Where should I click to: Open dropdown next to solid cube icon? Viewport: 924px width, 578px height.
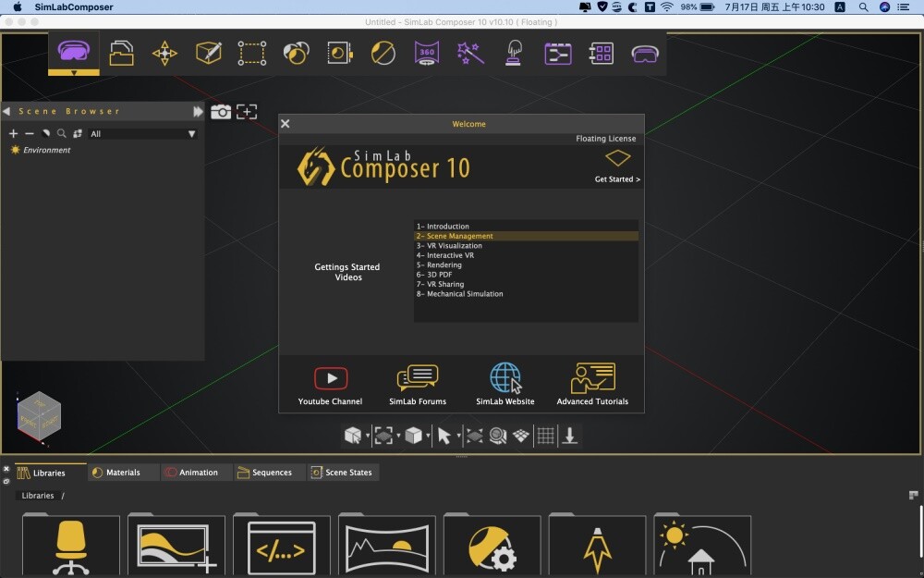429,437
